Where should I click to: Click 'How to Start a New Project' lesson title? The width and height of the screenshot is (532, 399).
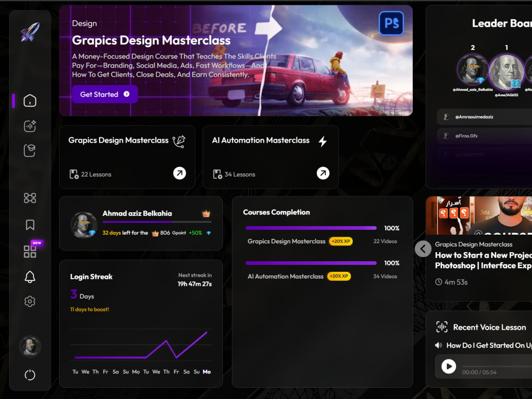point(484,260)
